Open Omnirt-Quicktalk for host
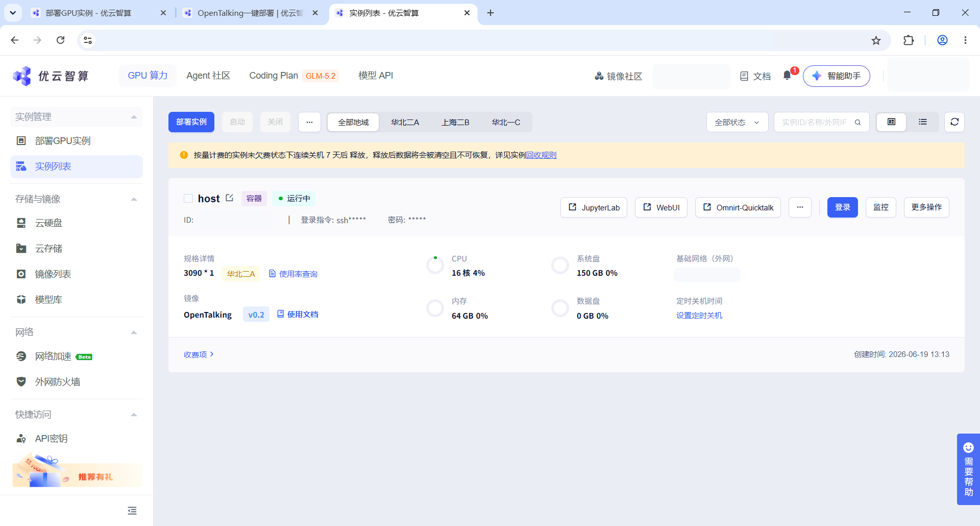 [x=738, y=207]
